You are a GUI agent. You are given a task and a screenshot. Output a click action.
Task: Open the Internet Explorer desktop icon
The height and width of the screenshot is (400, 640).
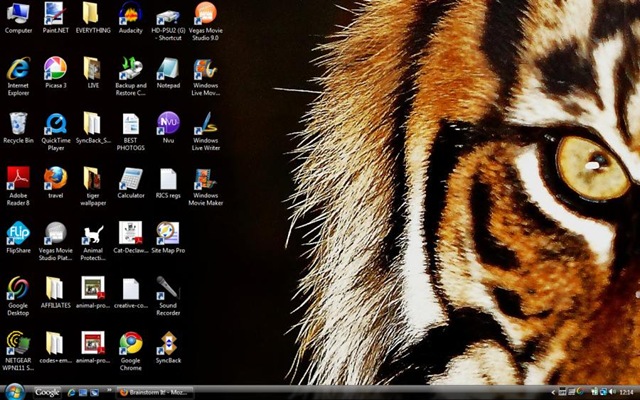[18, 77]
